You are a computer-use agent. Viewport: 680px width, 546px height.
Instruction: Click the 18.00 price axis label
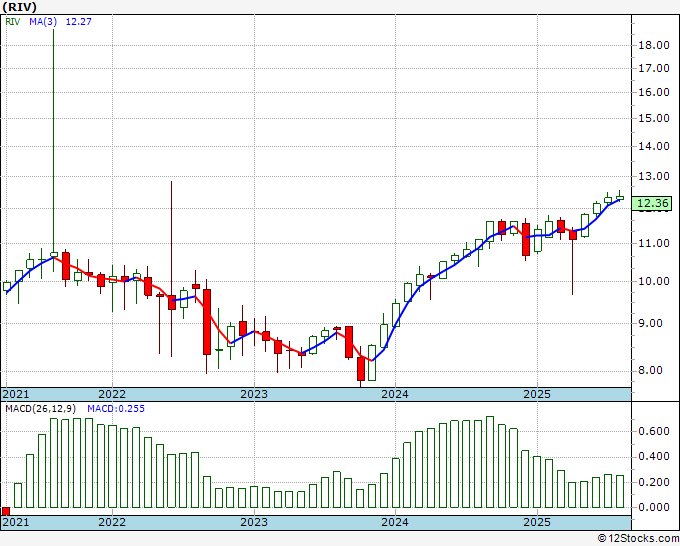click(654, 45)
